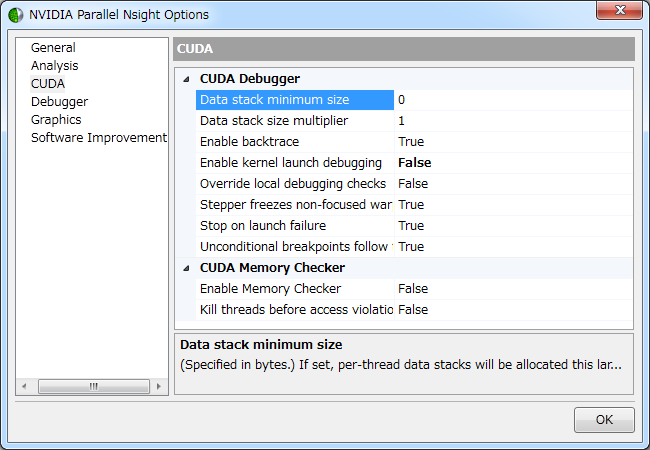Select General in the options tree
Screen dimensions: 650x450
click(x=53, y=48)
